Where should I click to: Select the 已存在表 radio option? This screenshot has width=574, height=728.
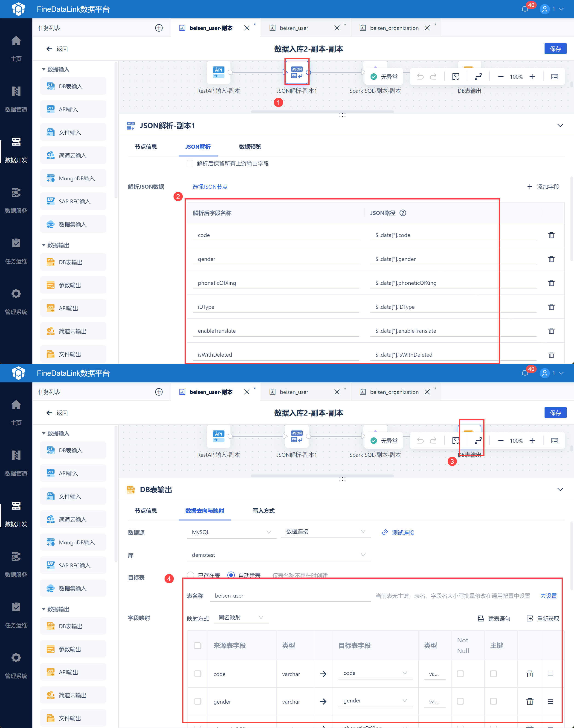(191, 575)
